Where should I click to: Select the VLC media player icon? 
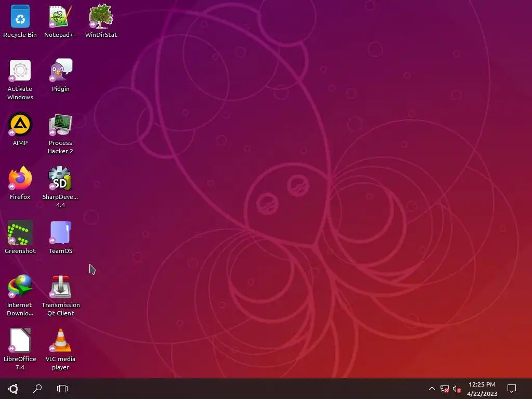point(60,340)
